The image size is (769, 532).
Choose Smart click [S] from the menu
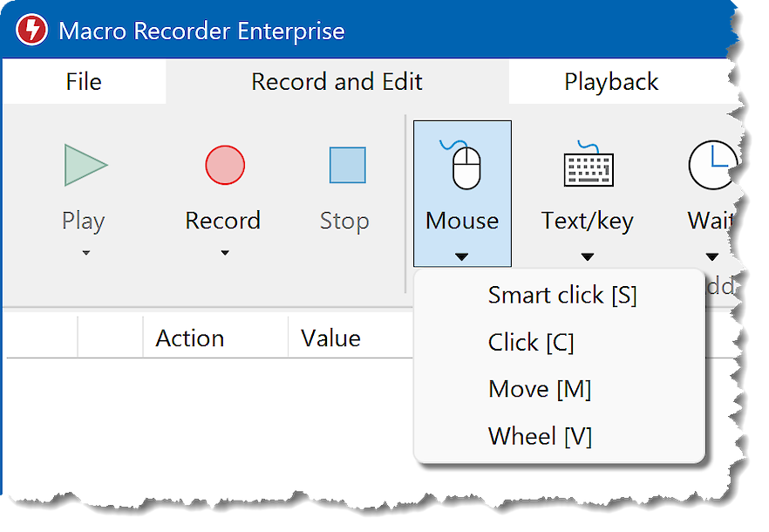click(562, 296)
